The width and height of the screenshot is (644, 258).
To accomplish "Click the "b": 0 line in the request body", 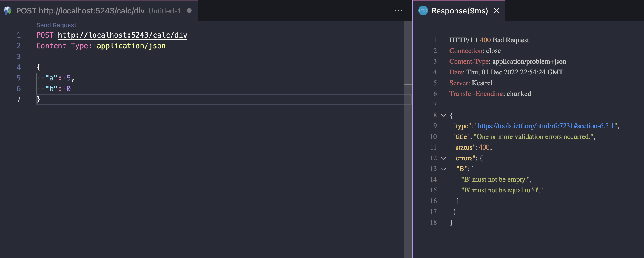I will click(x=58, y=89).
